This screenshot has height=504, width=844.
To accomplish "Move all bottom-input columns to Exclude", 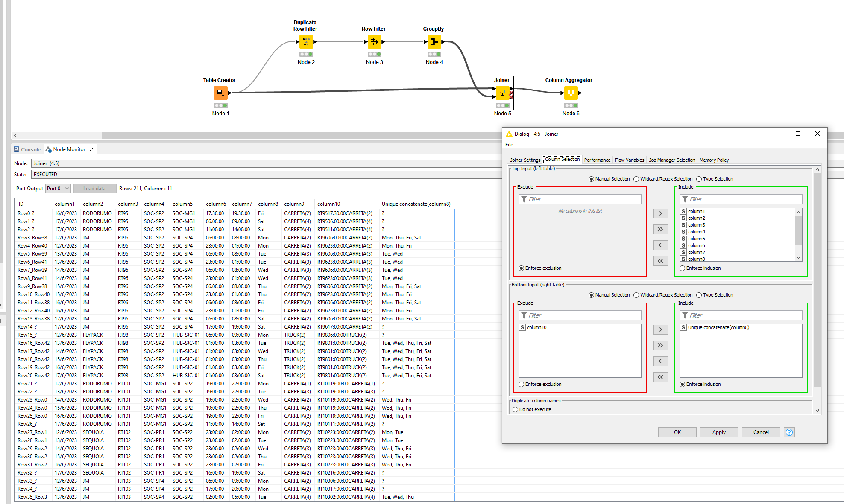I will pyautogui.click(x=660, y=377).
